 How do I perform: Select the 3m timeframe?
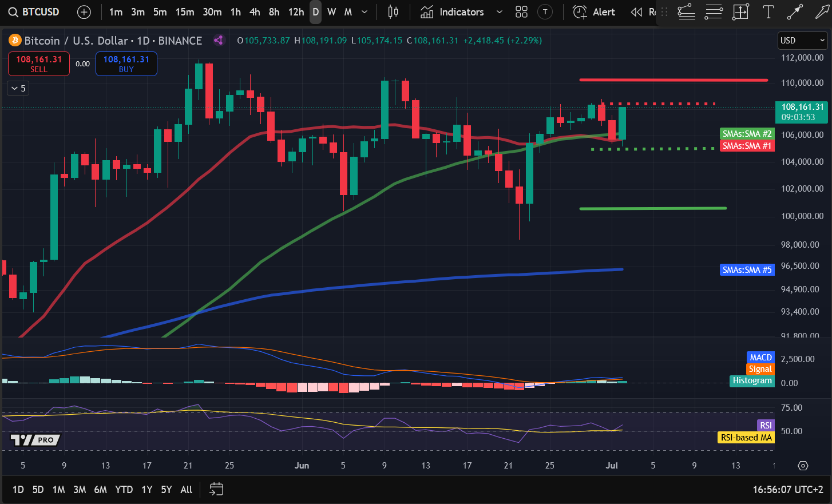(x=138, y=12)
